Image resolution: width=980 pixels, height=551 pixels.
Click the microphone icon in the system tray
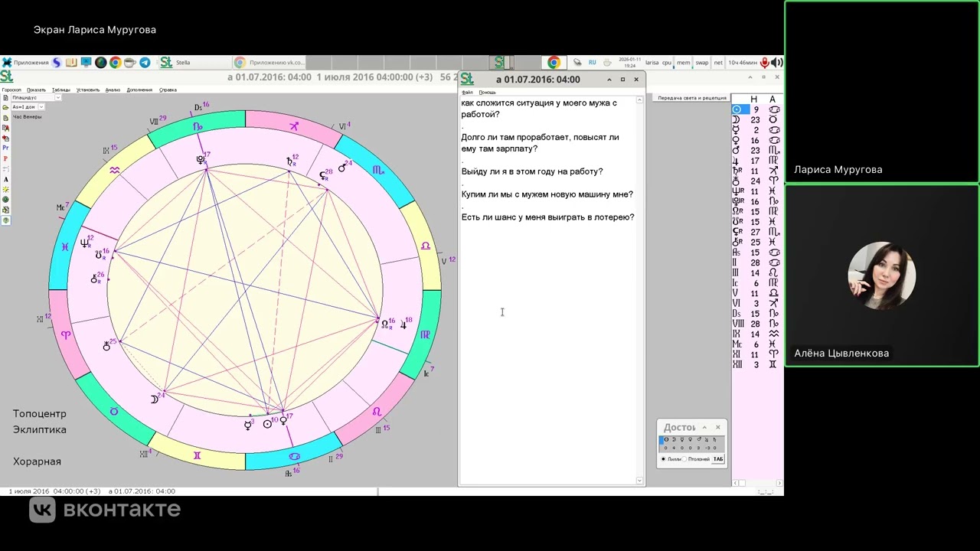pyautogui.click(x=764, y=63)
